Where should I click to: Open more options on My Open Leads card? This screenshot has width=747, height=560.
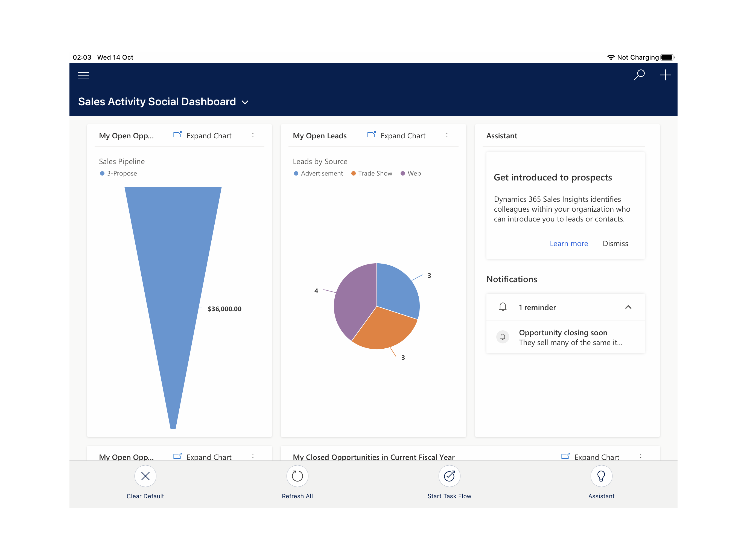pos(447,135)
